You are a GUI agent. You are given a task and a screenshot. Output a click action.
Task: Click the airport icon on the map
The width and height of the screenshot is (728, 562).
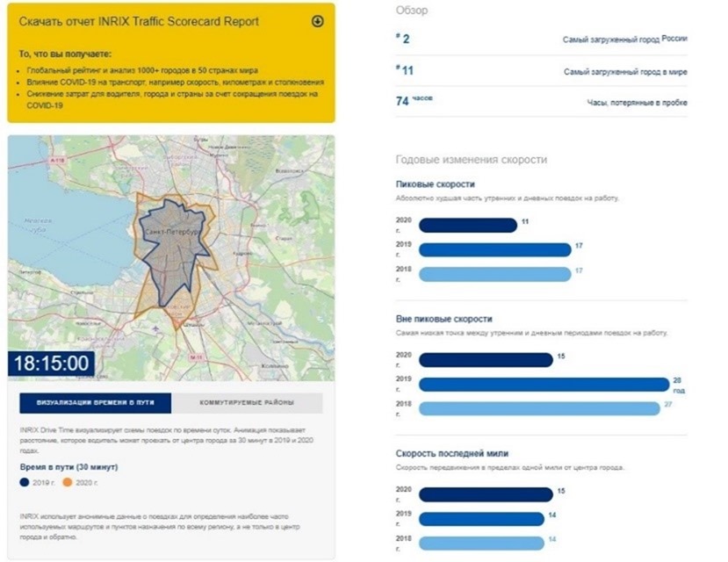[156, 329]
